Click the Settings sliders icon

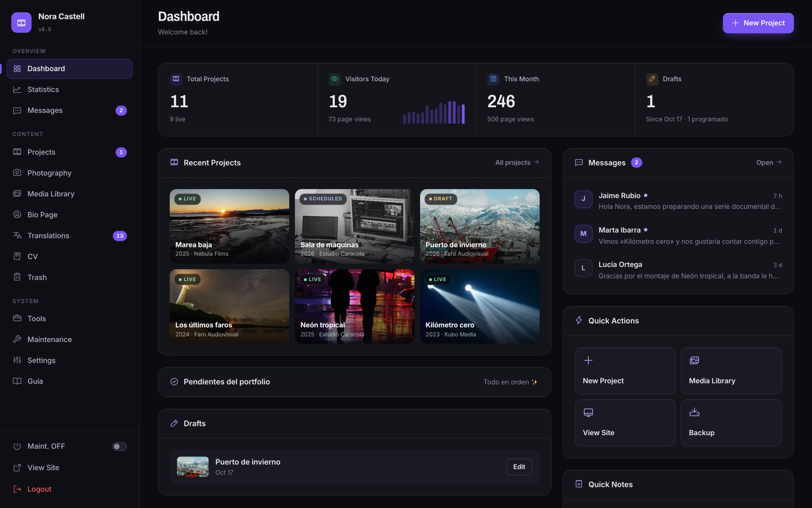[x=17, y=360]
